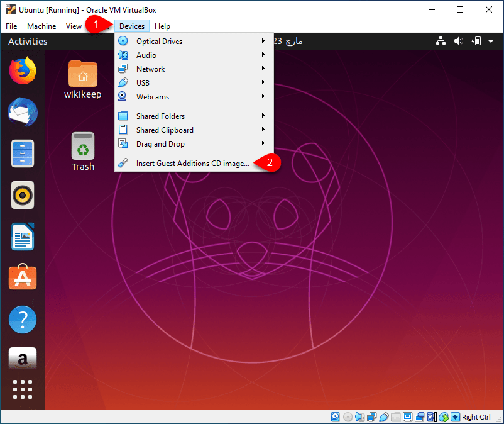Expand the Network submenu
Viewport: 504px width, 424px height.
[x=194, y=69]
